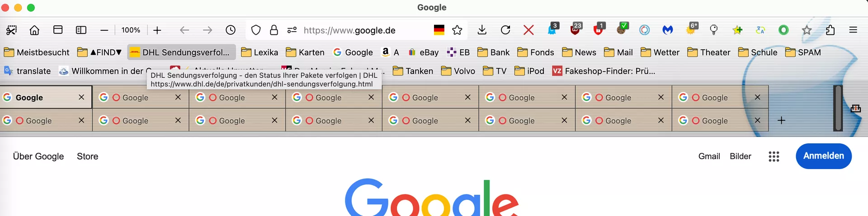The width and height of the screenshot is (868, 216).
Task: Open the extensions puzzle piece icon
Action: [x=830, y=30]
